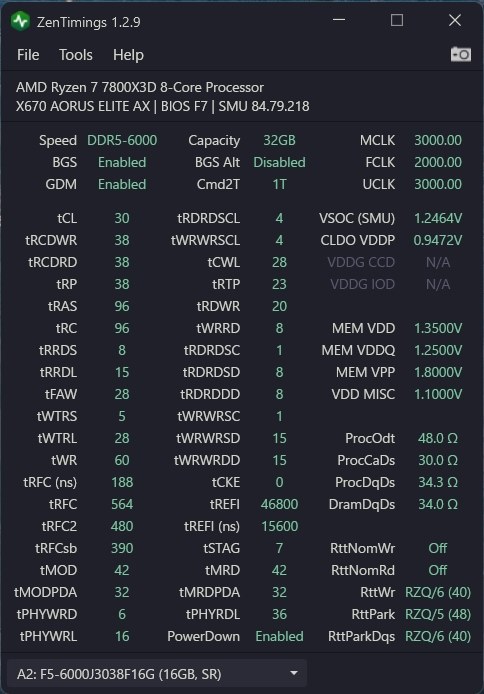This screenshot has height=694, width=484.
Task: Click the PowerDown Enabled value
Action: (280, 636)
